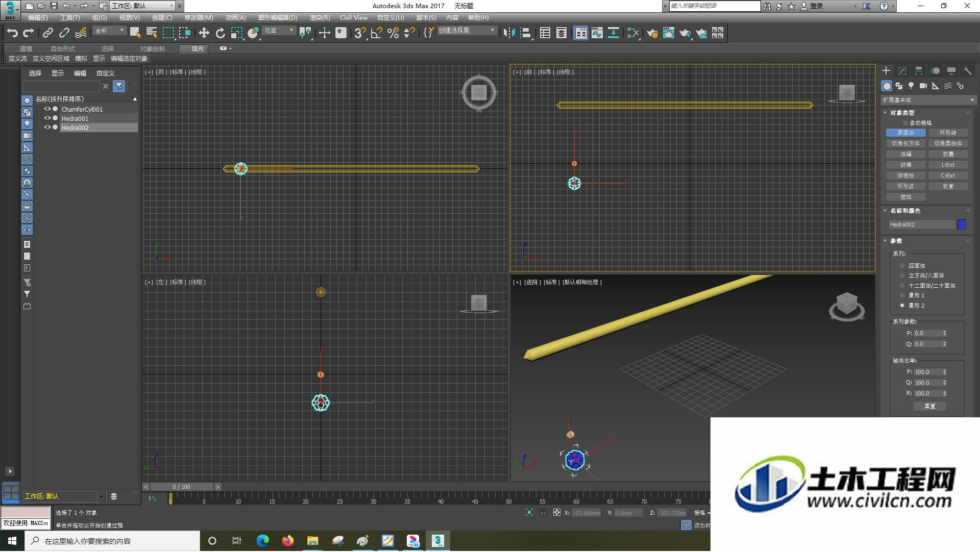The height and width of the screenshot is (552, 980).
Task: Select the Cameras category icon
Action: (x=923, y=86)
